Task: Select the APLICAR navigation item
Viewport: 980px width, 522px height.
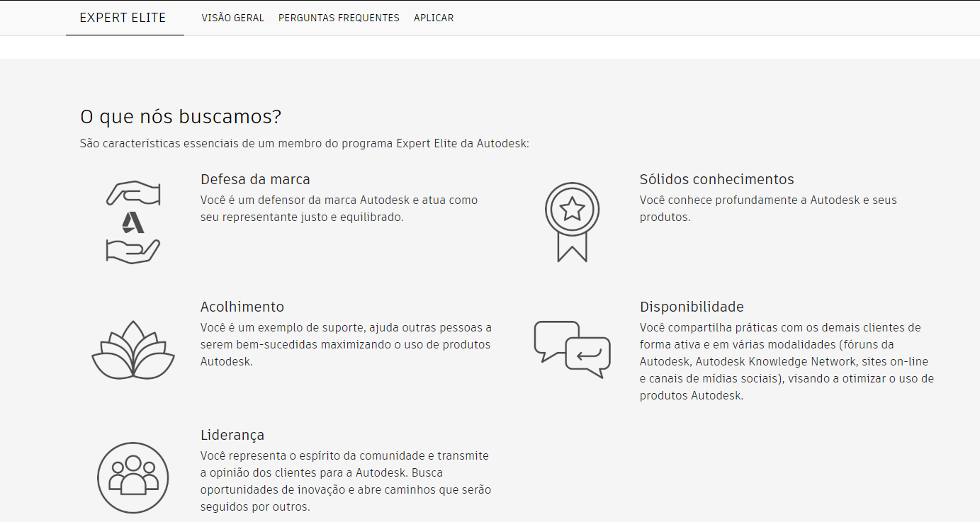Action: [x=434, y=18]
